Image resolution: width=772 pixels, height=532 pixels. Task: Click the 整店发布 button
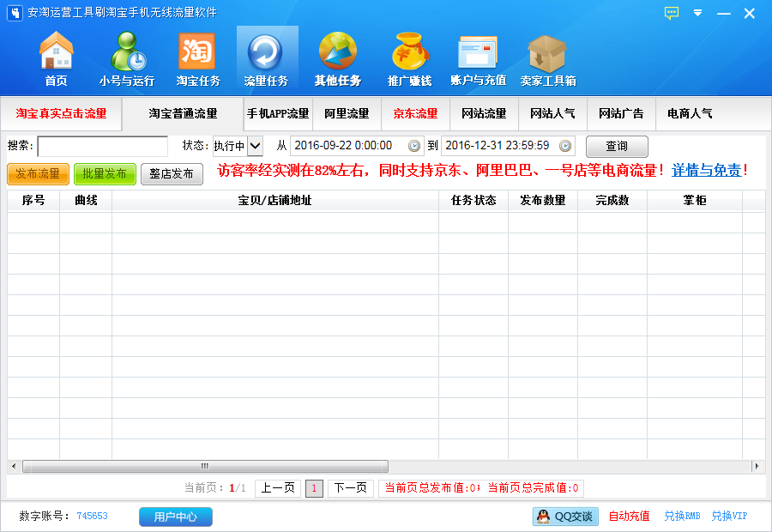pyautogui.click(x=172, y=174)
